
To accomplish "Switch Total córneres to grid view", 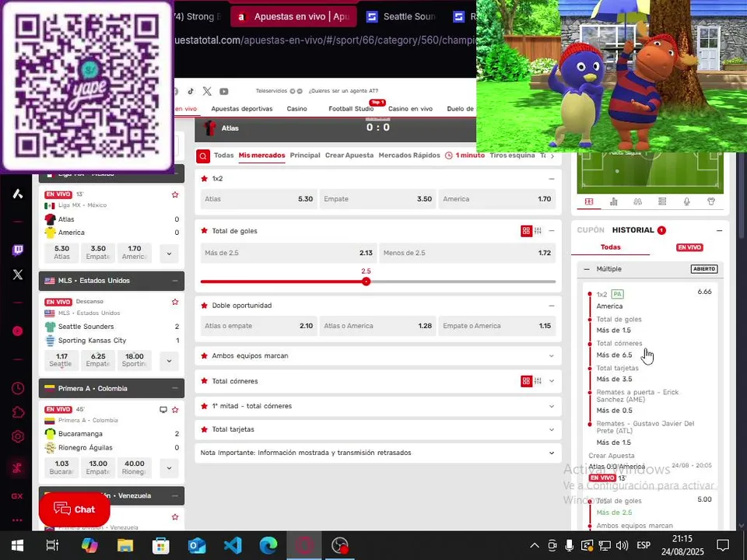I will [x=526, y=381].
